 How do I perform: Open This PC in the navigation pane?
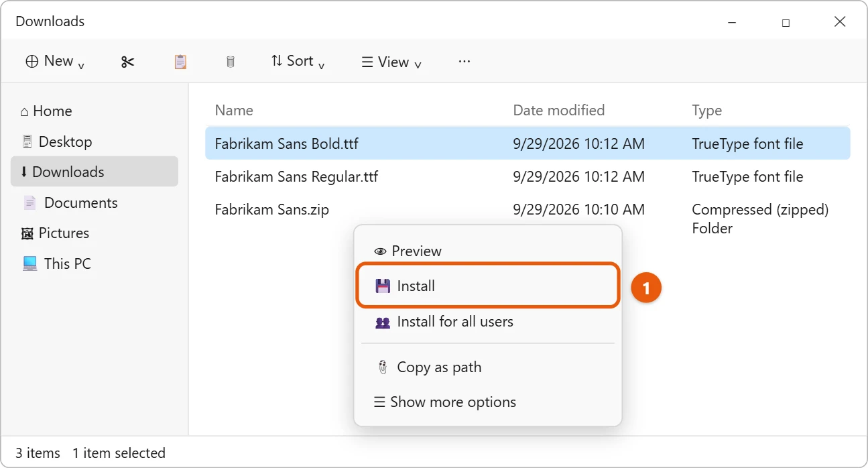point(95,264)
